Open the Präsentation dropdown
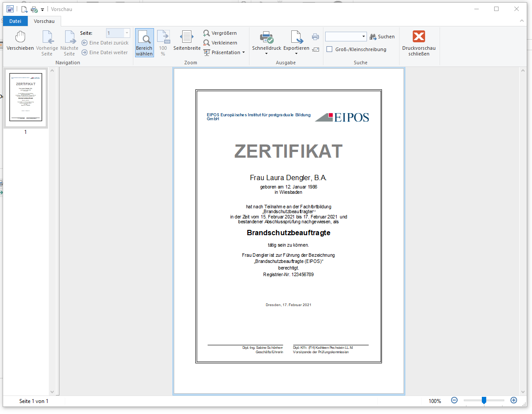The image size is (532, 414). (224, 52)
